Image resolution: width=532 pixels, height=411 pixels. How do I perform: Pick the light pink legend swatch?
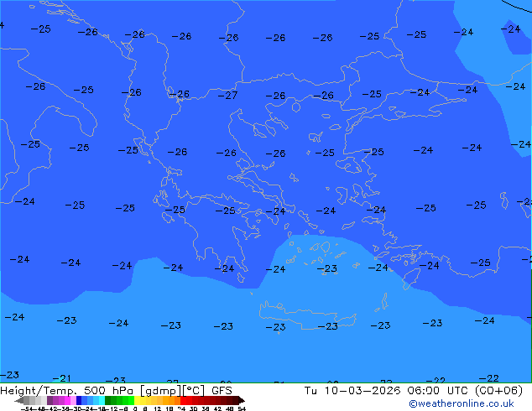click(x=73, y=400)
